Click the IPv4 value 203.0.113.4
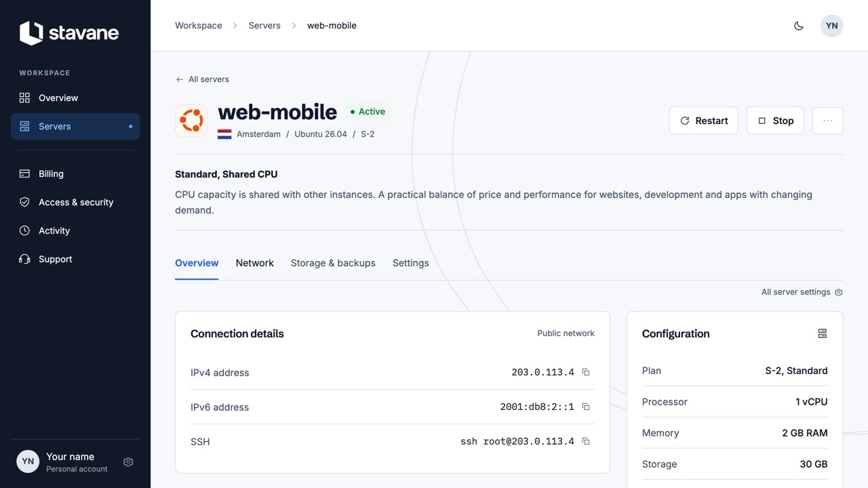The height and width of the screenshot is (488, 868). pos(542,372)
